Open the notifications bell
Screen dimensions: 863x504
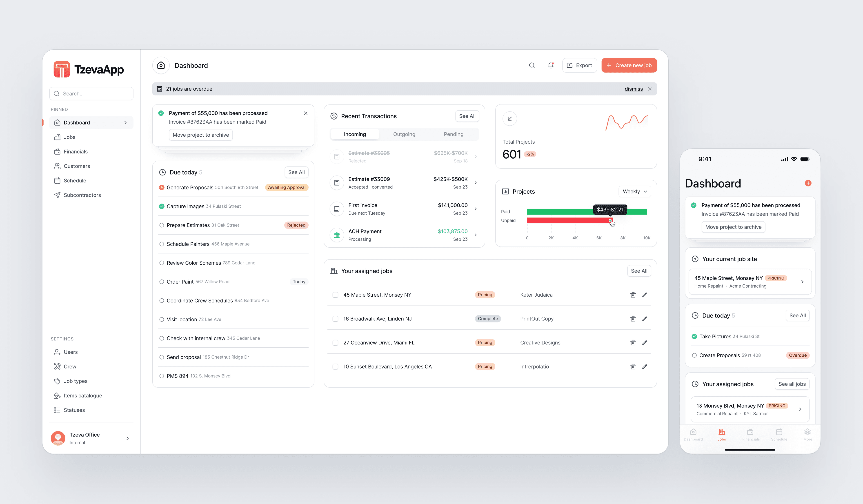(551, 65)
